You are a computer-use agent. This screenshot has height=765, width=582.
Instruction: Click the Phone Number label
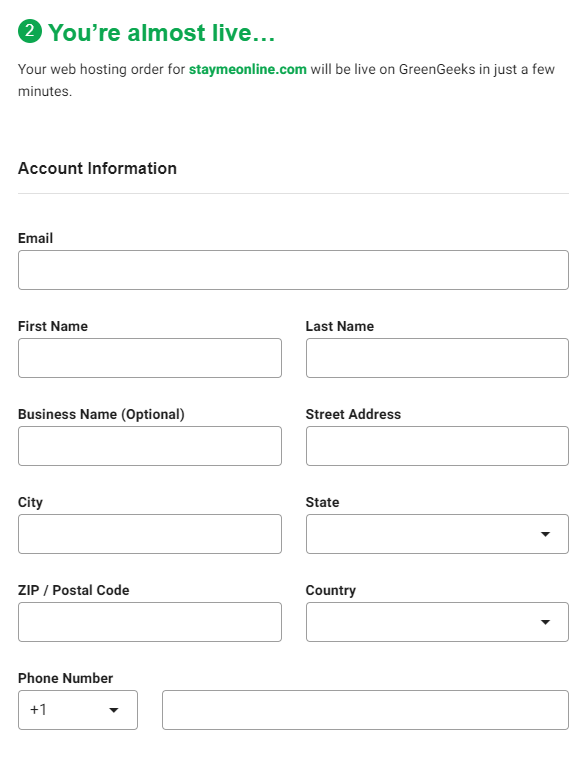tap(65, 678)
